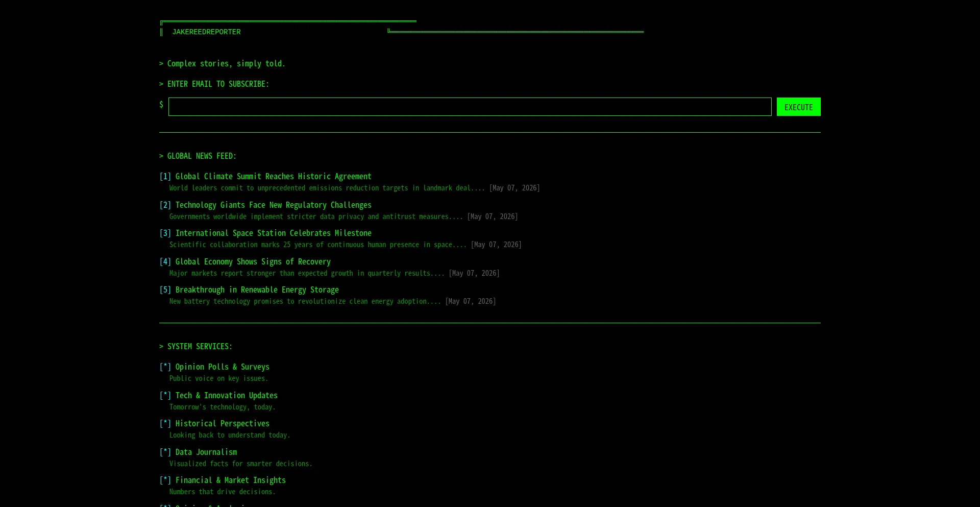Viewport: 980px width, 507px height.
Task: Click the climate summit summary about emissions targets
Action: click(327, 188)
